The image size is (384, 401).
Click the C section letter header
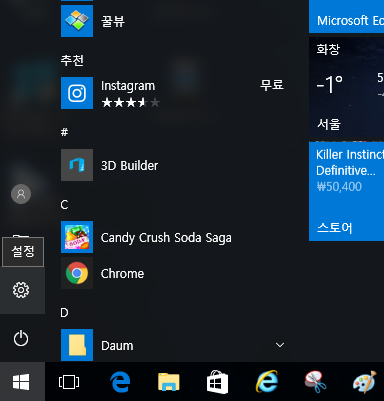click(64, 204)
